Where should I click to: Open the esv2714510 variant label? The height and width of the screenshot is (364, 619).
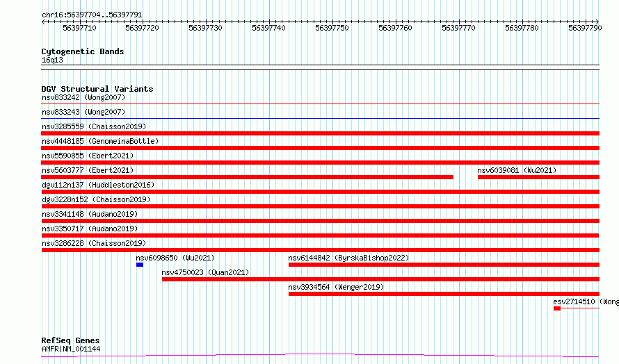point(586,301)
